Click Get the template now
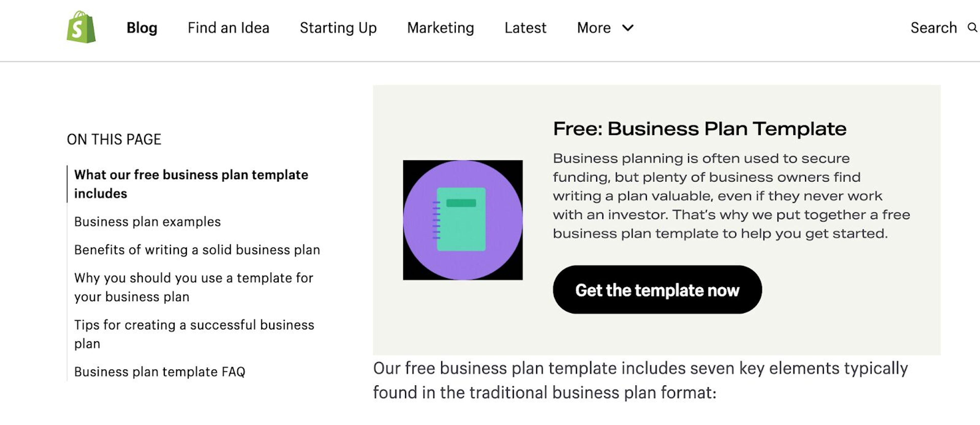This screenshot has width=980, height=425. tap(657, 290)
